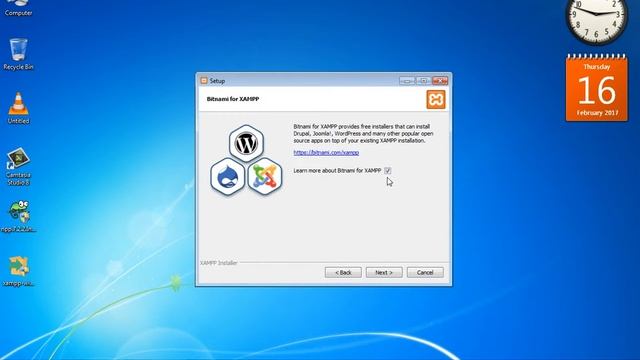The image size is (640, 360).
Task: Click the WordPress hexagon logo
Action: [x=246, y=143]
